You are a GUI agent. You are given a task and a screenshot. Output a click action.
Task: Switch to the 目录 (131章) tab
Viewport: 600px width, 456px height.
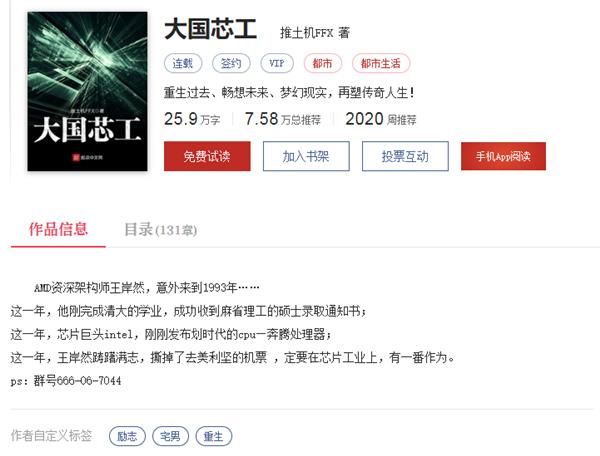[160, 230]
